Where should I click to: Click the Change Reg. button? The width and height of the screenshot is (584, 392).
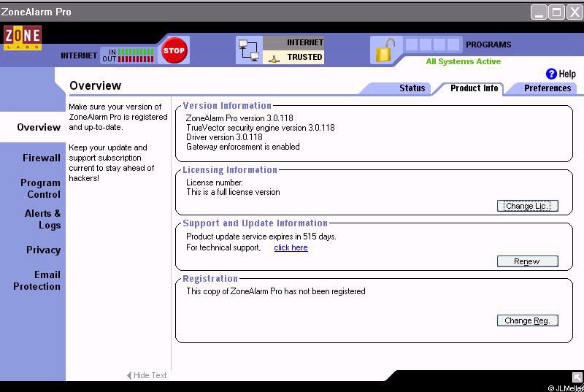coord(527,320)
